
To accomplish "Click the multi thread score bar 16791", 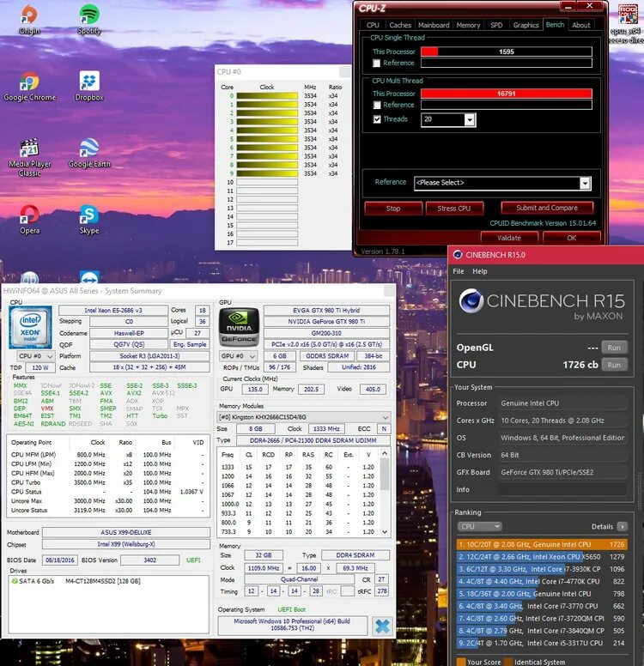I will pos(507,94).
